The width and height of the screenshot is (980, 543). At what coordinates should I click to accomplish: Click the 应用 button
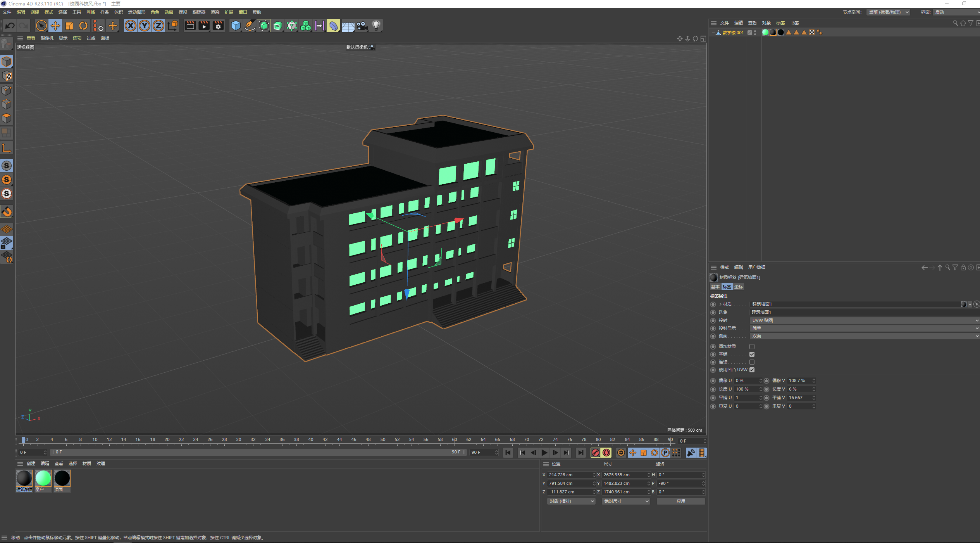coord(680,501)
